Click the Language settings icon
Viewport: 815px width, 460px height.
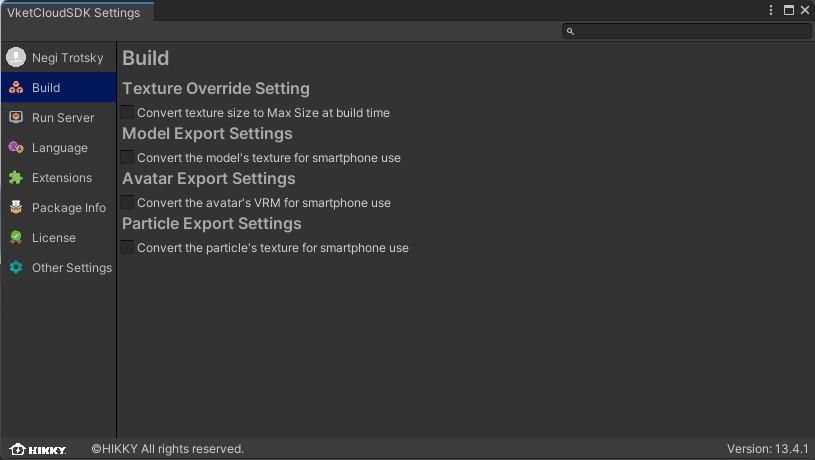click(x=15, y=148)
